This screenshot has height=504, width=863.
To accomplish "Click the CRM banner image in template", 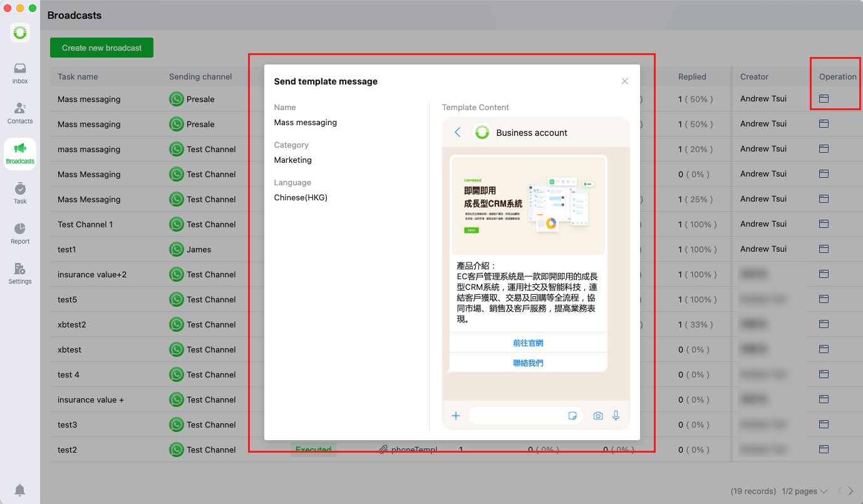I will (528, 206).
